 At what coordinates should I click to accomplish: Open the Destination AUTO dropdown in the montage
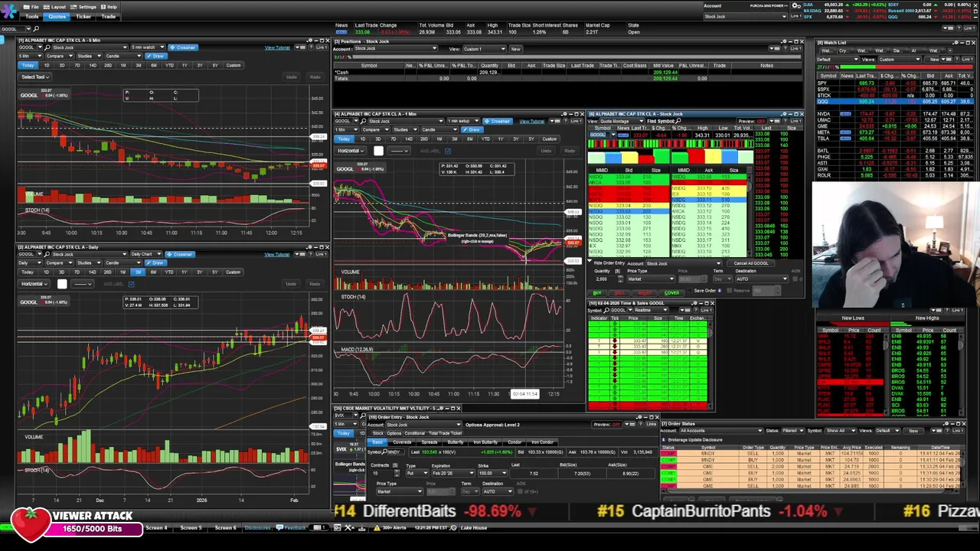[762, 279]
